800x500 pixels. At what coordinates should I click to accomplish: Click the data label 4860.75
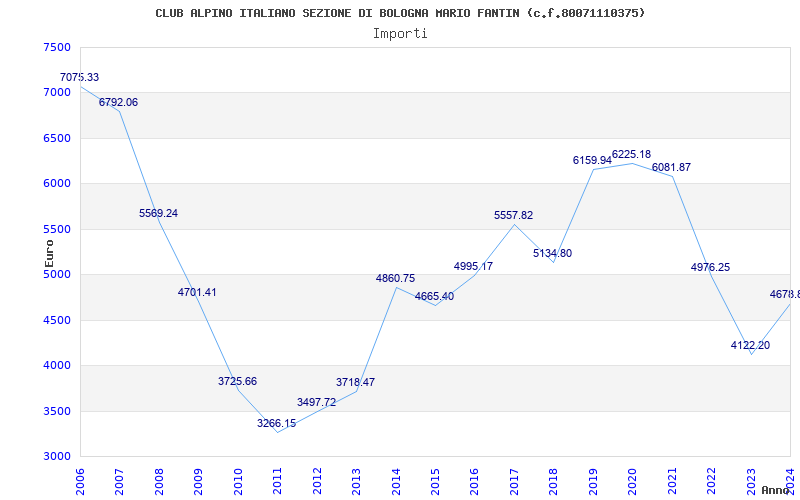395,279
